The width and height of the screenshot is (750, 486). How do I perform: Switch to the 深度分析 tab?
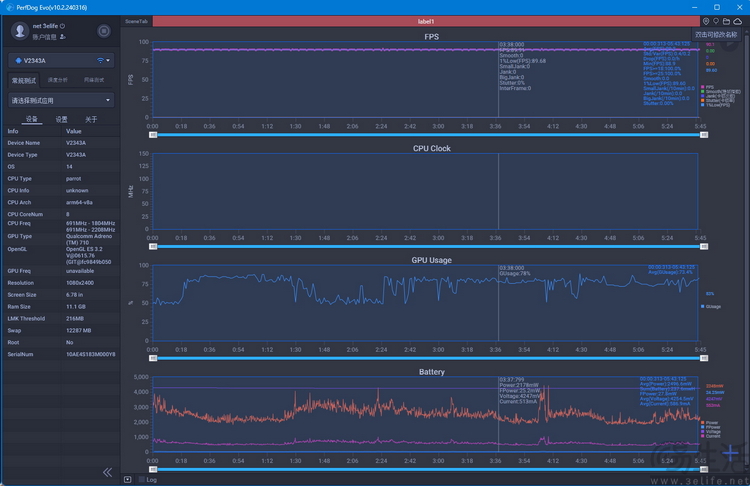(57, 80)
